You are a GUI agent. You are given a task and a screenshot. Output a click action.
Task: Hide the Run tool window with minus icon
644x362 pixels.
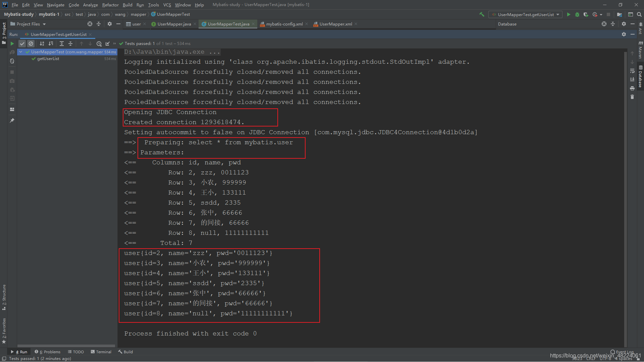[633, 34]
